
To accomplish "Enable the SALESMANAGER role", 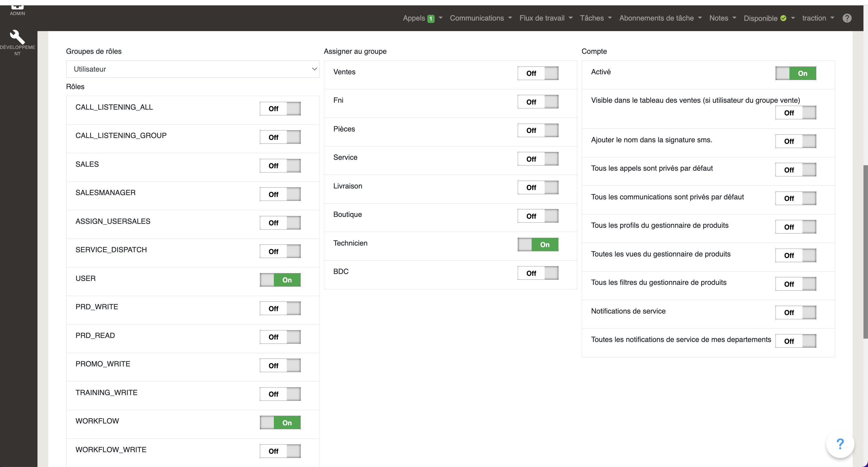I will tap(280, 194).
